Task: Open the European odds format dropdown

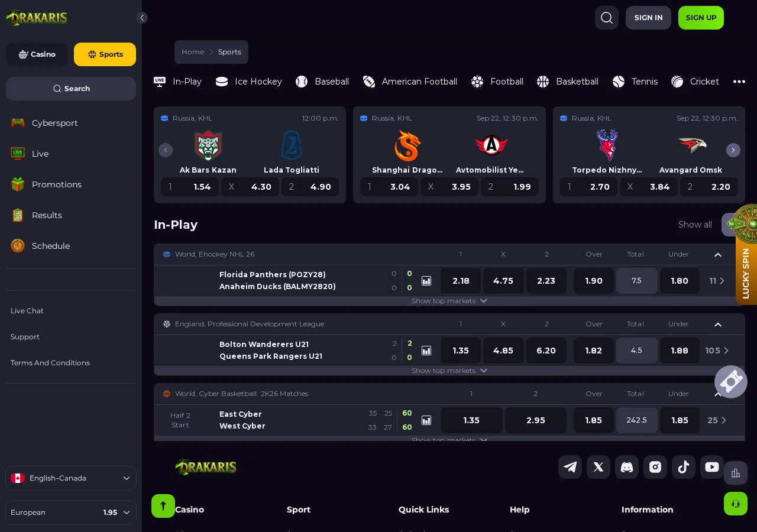Action: tap(71, 512)
